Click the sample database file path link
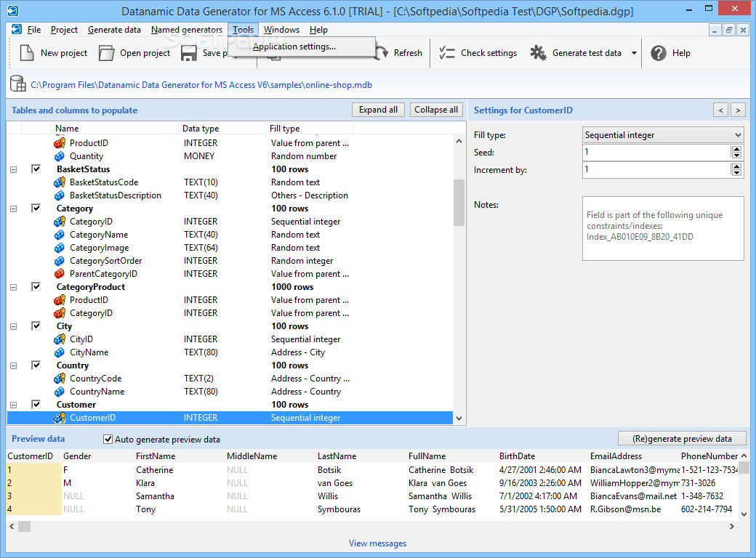The image size is (756, 558). click(x=201, y=85)
